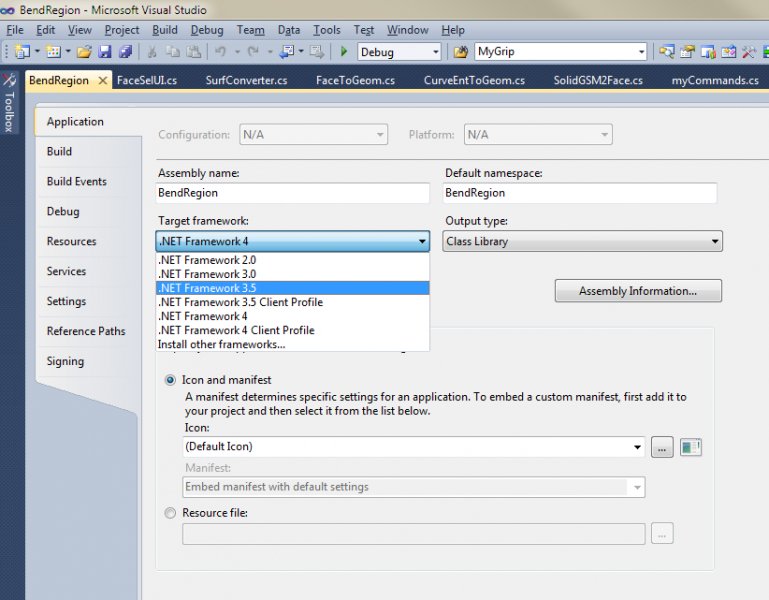Start debugging with the green play icon

[x=344, y=52]
